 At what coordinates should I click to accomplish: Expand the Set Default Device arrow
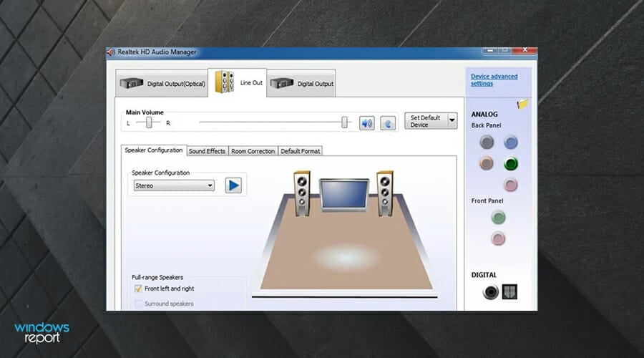pos(452,121)
